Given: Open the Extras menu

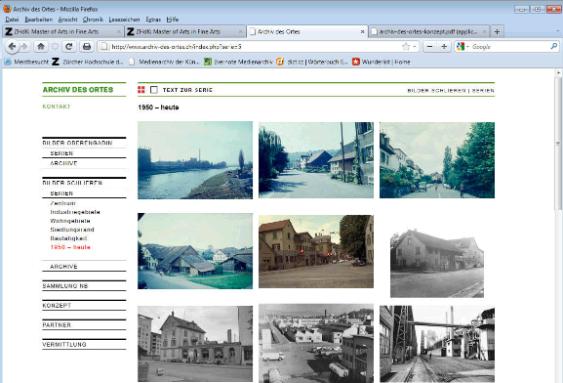Looking at the screenshot, I should point(153,19).
